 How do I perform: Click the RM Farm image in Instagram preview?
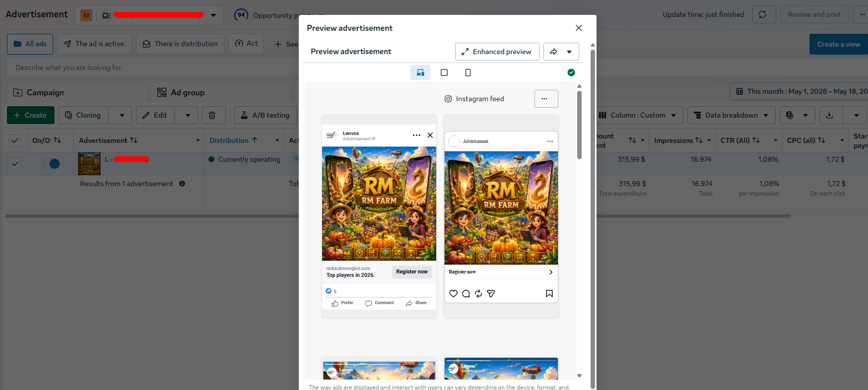click(501, 208)
